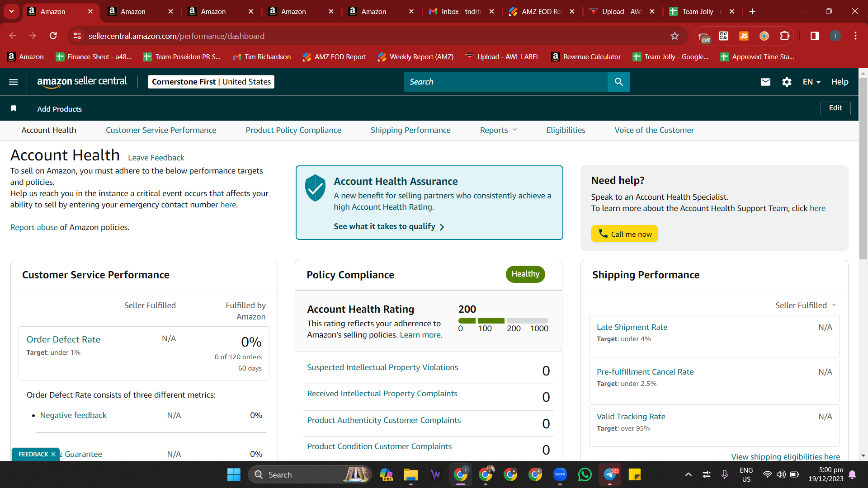
Task: Open Zoom from the taskbar
Action: tap(560, 475)
